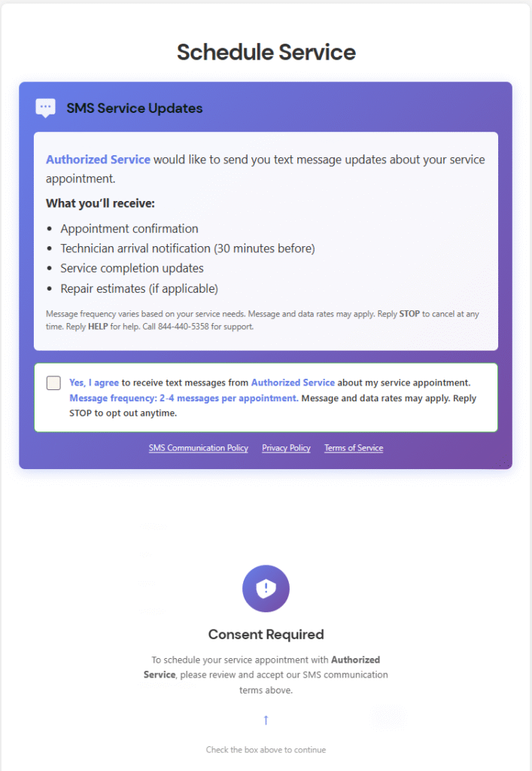The width and height of the screenshot is (532, 771).
Task: Click the "What you'll receive:" subheading
Action: (x=100, y=203)
